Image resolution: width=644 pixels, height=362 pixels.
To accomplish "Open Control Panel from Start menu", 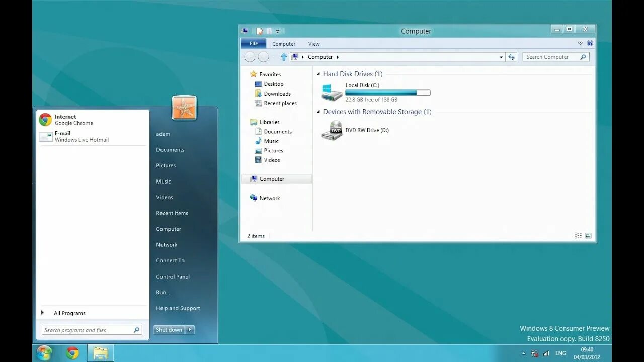I will (x=173, y=277).
